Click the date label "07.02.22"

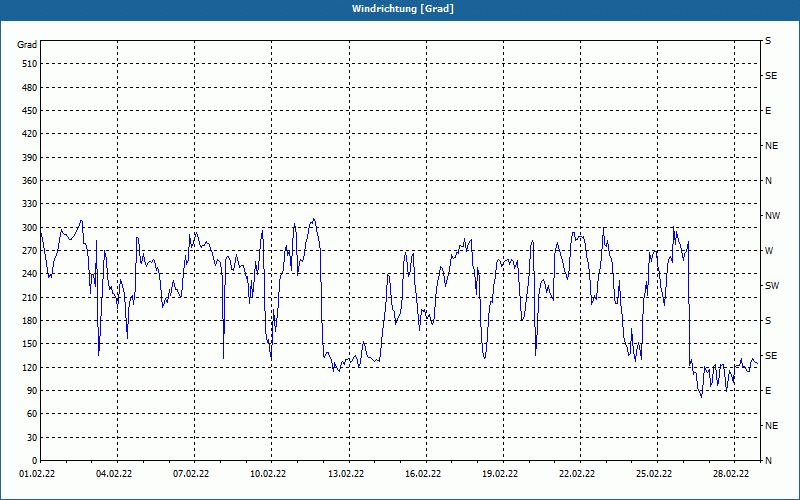tap(191, 474)
